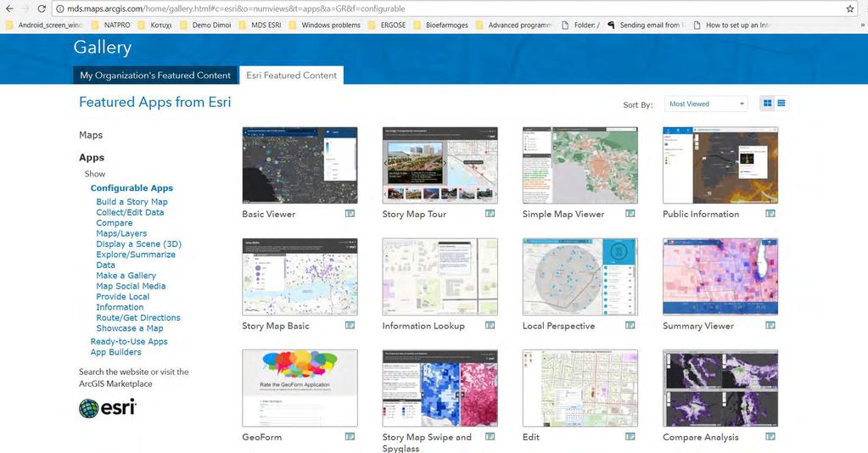The height and width of the screenshot is (453, 868).
Task: Open details icon beside Local Perspective
Action: click(630, 325)
